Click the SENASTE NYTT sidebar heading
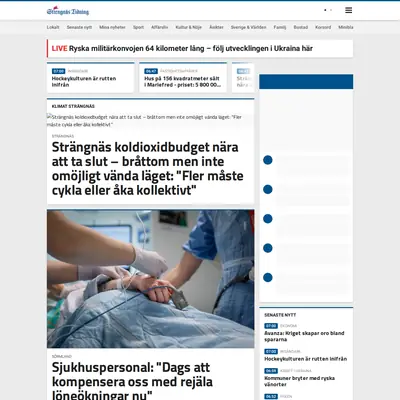 point(280,315)
